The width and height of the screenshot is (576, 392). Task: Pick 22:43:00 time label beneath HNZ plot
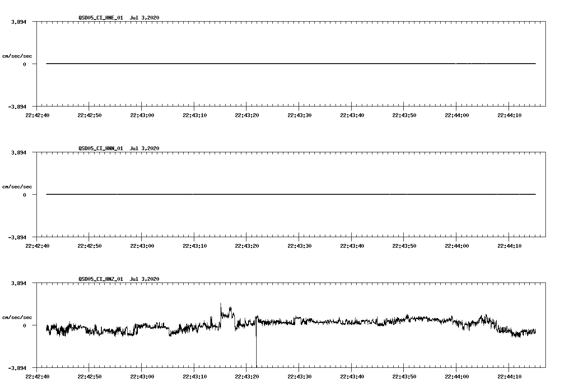coord(142,376)
